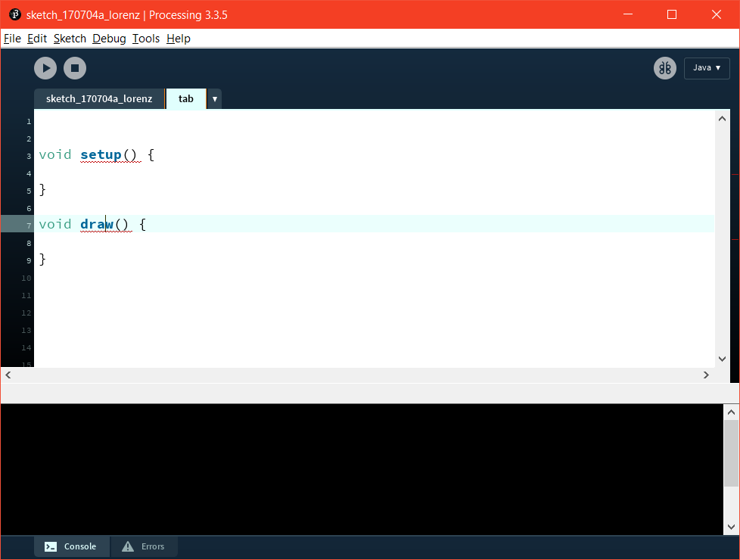Click 'void' keyword on line 7
The height and width of the screenshot is (560, 740).
click(x=55, y=224)
